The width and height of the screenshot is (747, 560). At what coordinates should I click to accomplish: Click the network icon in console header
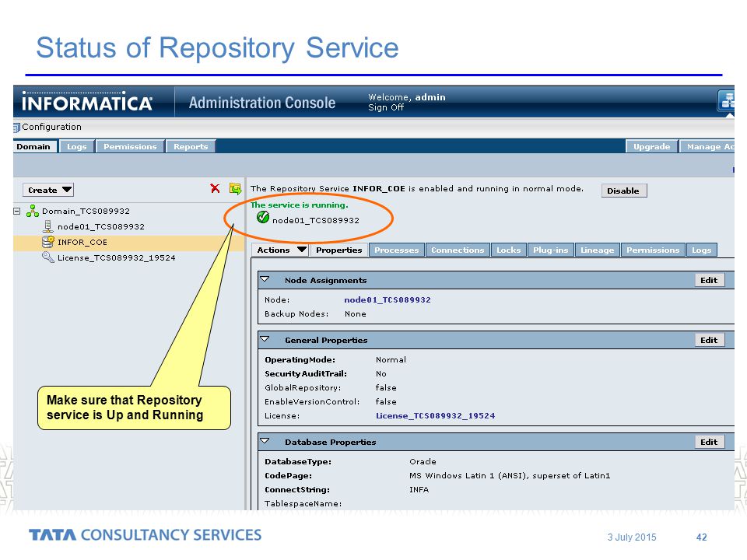[x=727, y=100]
